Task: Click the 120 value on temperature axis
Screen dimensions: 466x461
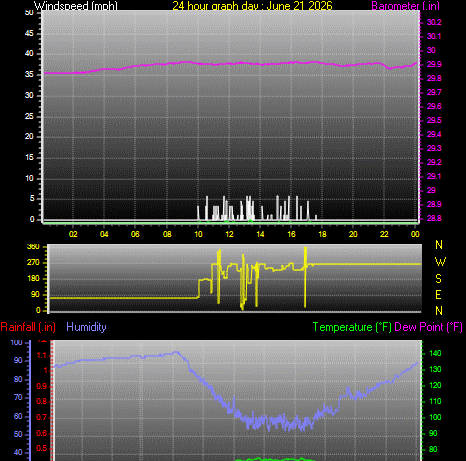Action: [x=435, y=385]
